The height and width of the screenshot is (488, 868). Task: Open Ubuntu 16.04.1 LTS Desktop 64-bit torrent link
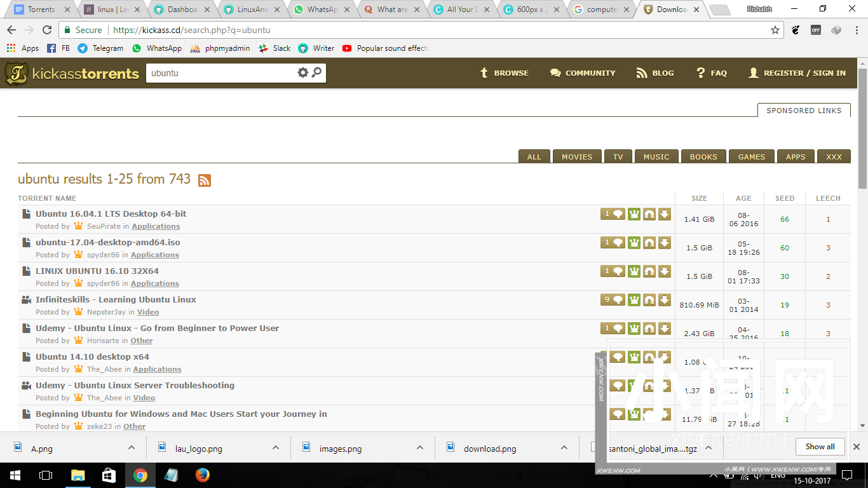[x=111, y=213]
